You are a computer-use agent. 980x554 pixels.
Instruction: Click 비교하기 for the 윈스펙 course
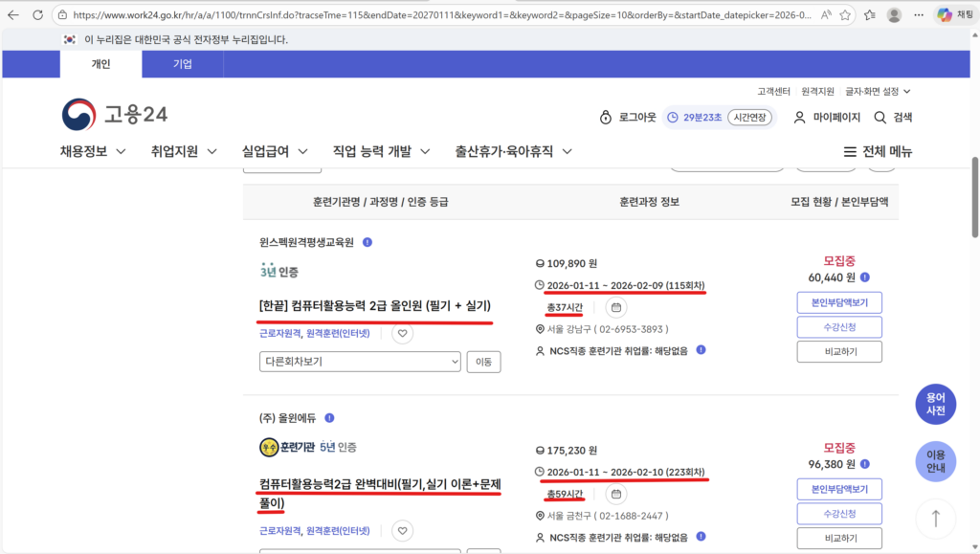[x=839, y=351]
